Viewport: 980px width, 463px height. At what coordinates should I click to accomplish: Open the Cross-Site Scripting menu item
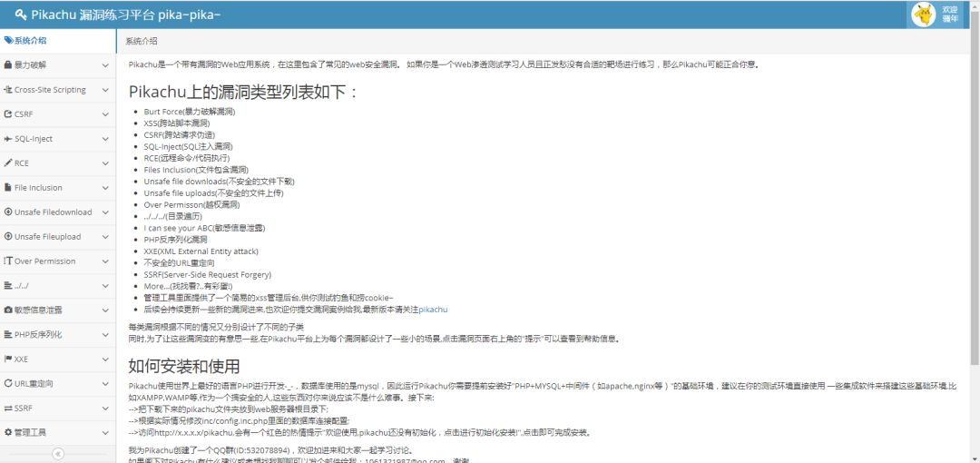(57, 90)
